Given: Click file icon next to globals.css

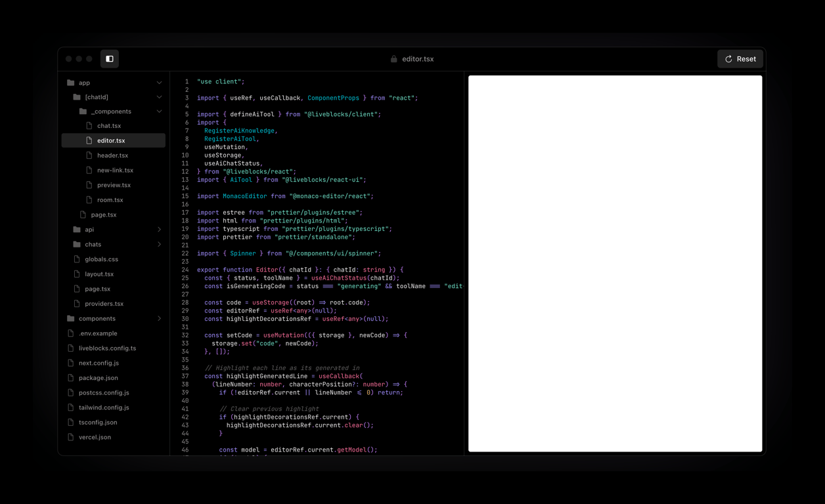Looking at the screenshot, I should click(77, 259).
